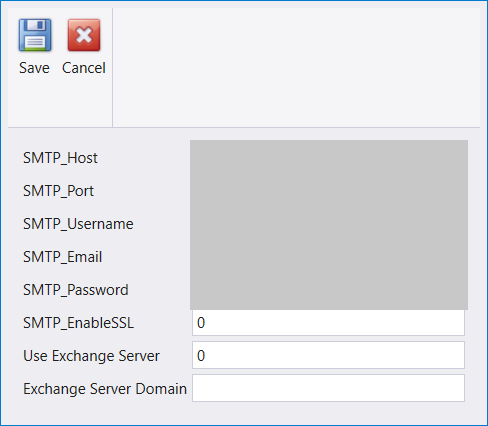Viewport: 488px width, 426px height.
Task: Select the SMTP_Password label
Action: coord(76,290)
